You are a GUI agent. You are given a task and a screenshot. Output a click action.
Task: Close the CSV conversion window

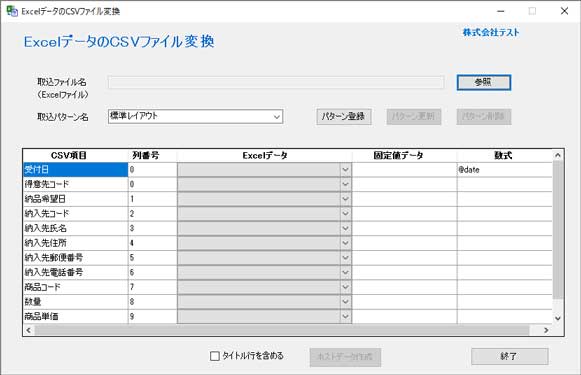tap(564, 11)
